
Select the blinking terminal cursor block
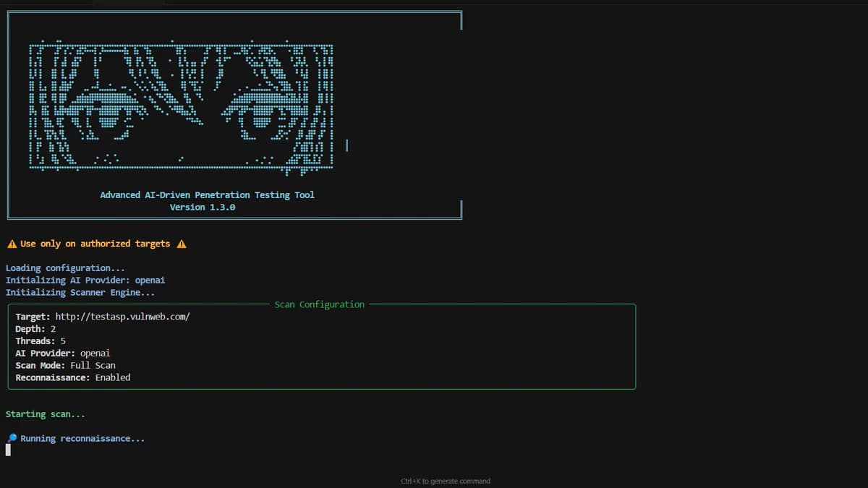[7, 449]
